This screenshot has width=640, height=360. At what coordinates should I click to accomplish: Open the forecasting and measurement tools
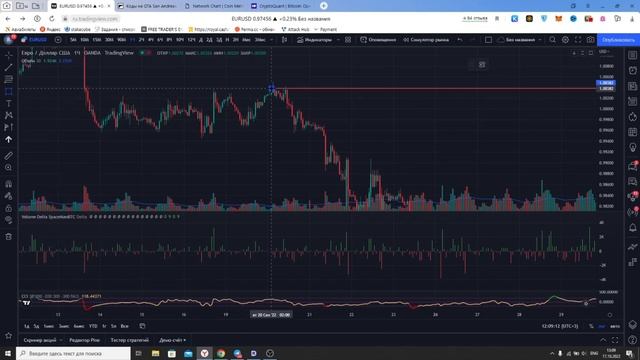tap(9, 127)
